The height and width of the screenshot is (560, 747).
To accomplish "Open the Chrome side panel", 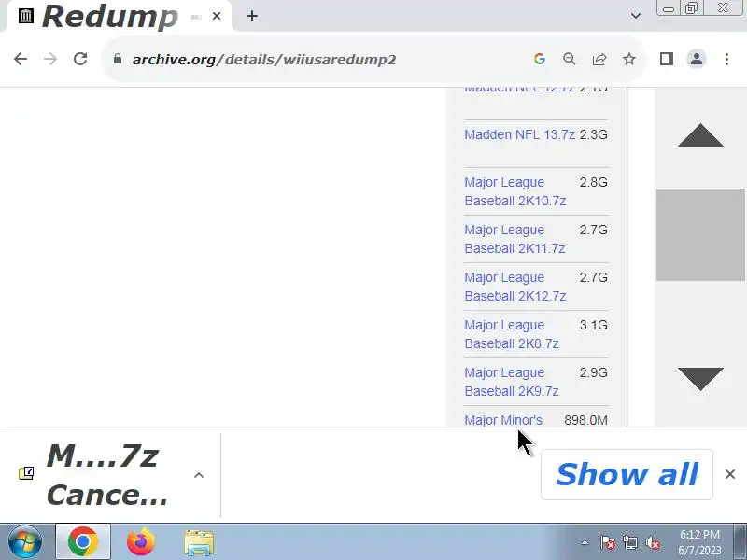I will [667, 59].
